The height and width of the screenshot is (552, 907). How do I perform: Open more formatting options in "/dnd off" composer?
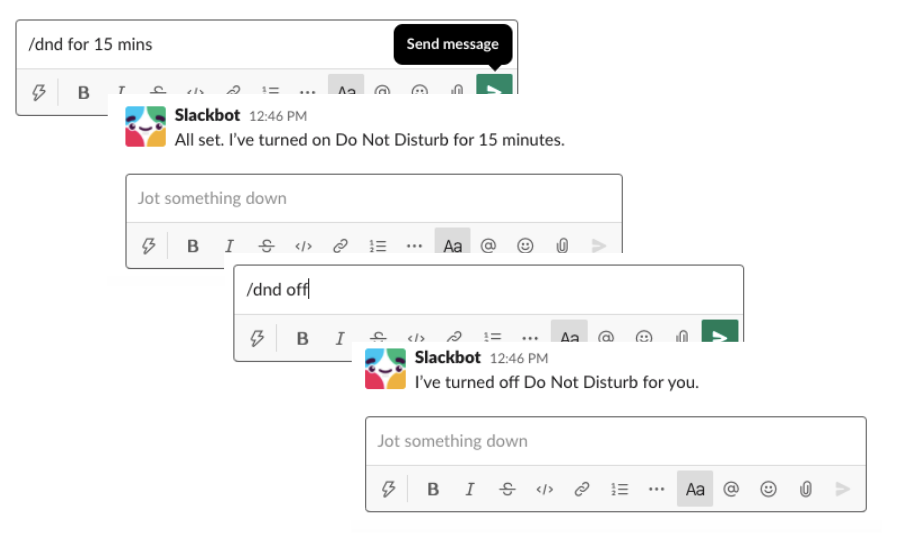tap(530, 338)
